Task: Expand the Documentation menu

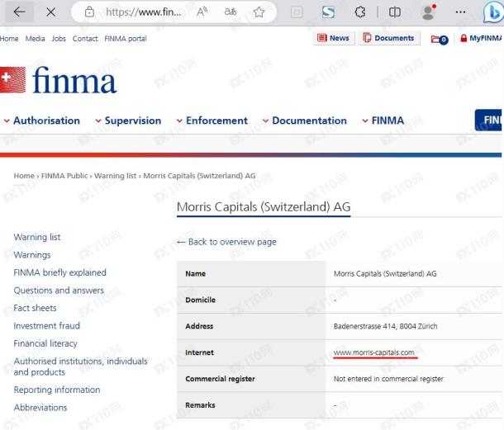Action: tap(305, 120)
